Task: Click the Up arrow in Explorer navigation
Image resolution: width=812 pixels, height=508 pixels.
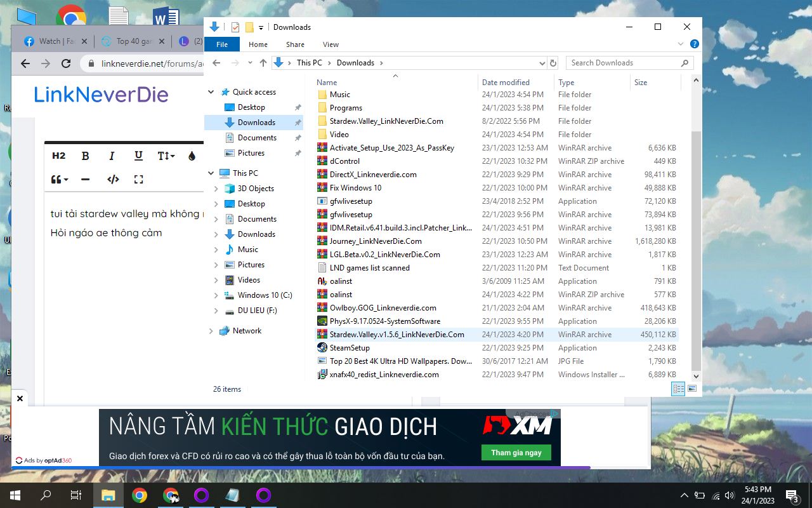Action: pos(263,63)
